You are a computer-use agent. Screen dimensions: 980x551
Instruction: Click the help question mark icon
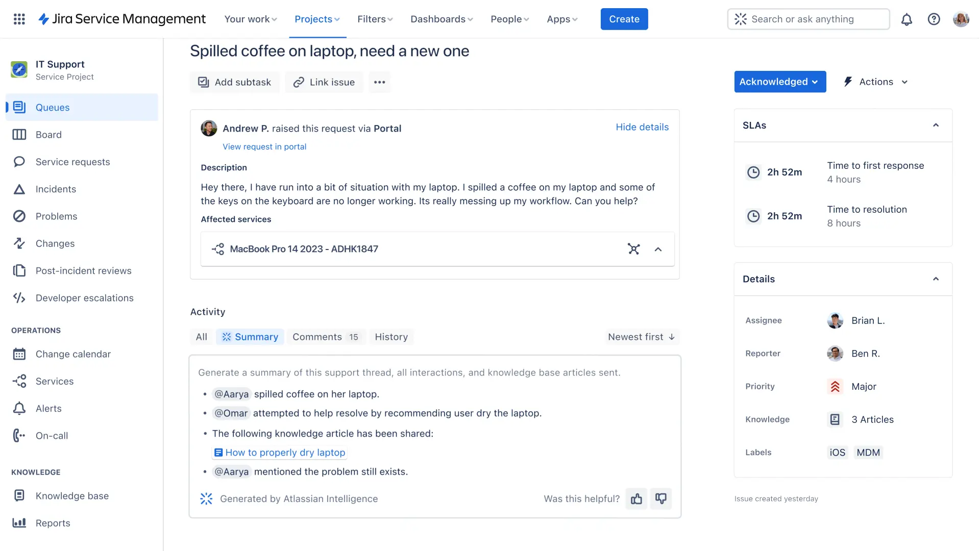click(x=934, y=19)
